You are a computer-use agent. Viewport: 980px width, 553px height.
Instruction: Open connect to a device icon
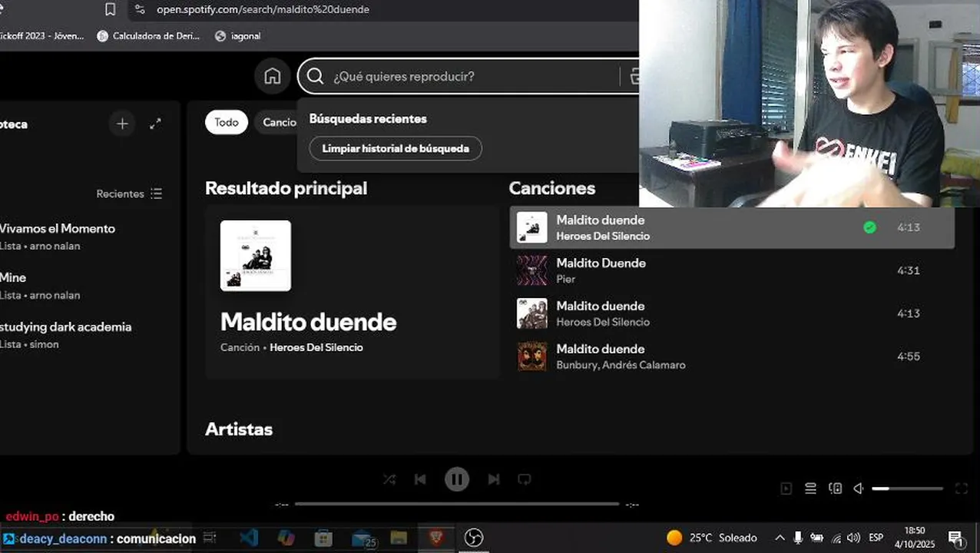[835, 488]
